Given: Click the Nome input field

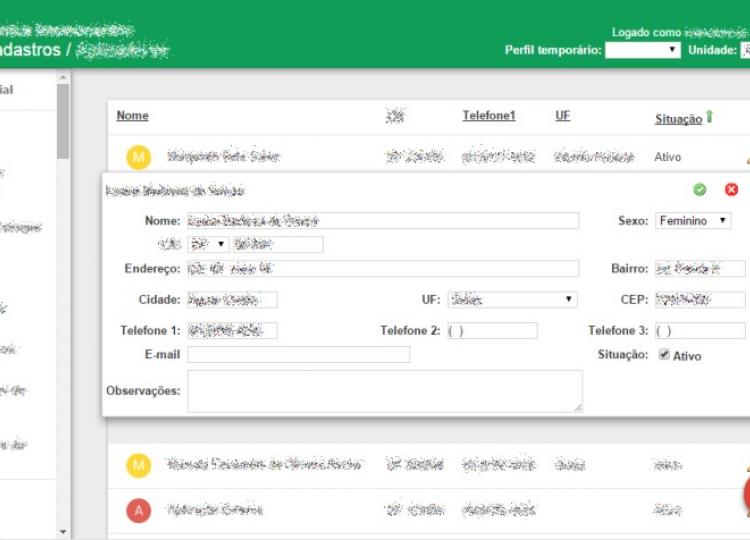Looking at the screenshot, I should [383, 220].
